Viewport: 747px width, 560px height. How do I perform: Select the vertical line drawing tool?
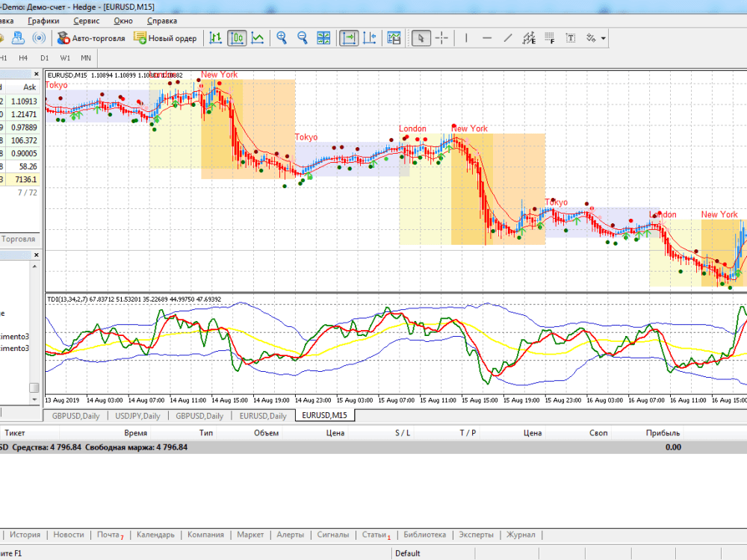pos(466,38)
